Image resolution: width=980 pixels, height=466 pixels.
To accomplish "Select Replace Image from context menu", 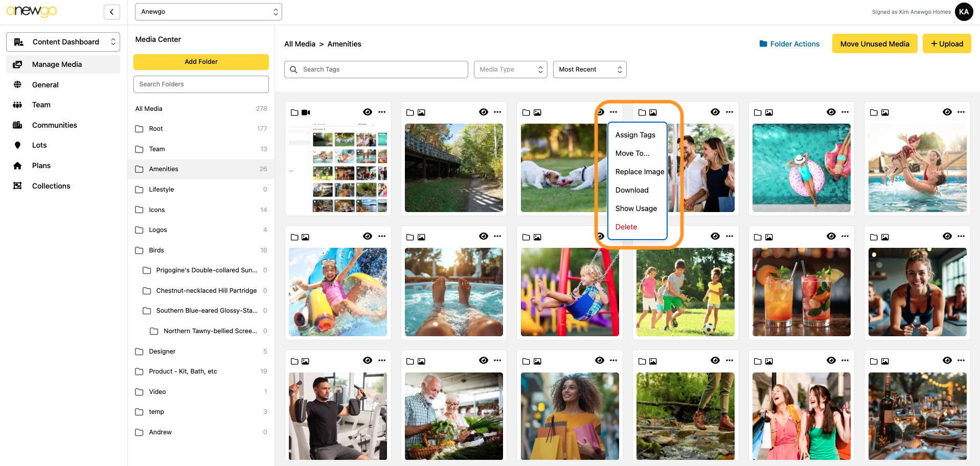I will 640,172.
